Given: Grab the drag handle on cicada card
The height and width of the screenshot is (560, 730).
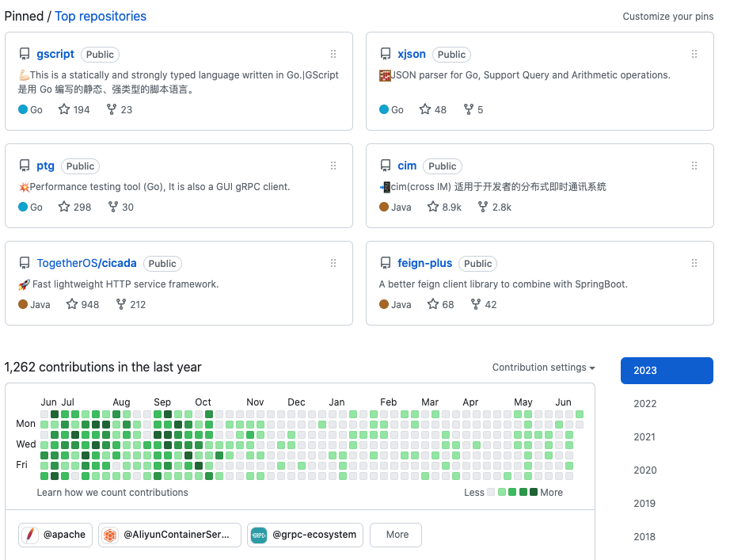Looking at the screenshot, I should pyautogui.click(x=333, y=263).
